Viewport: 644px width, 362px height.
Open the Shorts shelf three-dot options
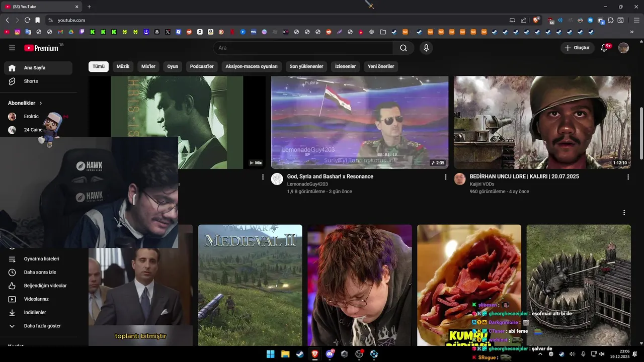tap(624, 213)
